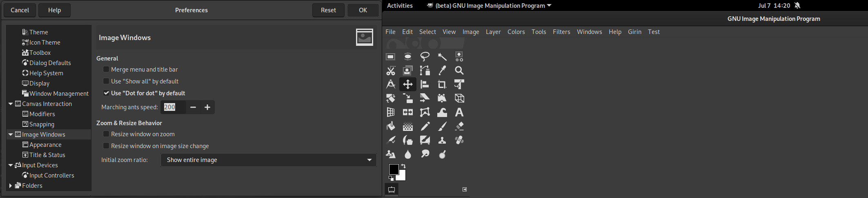This screenshot has height=198, width=868.
Task: Open the clock and calendar panel
Action: 774,6
